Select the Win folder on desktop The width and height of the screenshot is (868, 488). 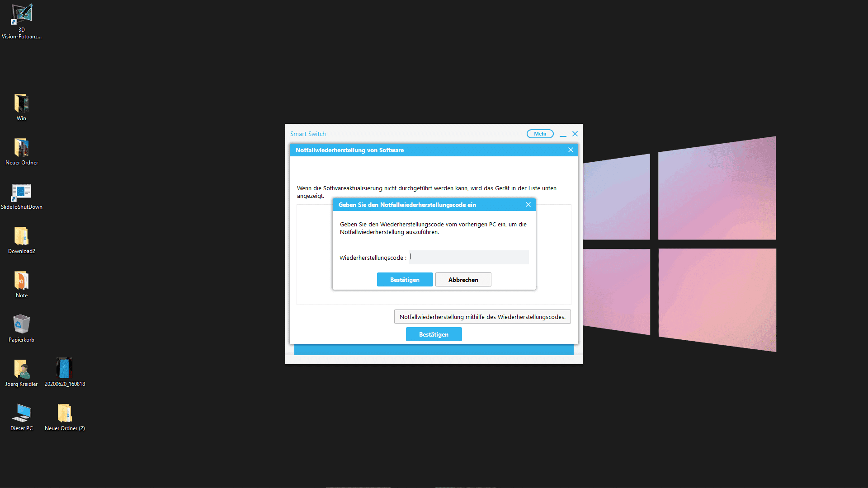pos(21,107)
